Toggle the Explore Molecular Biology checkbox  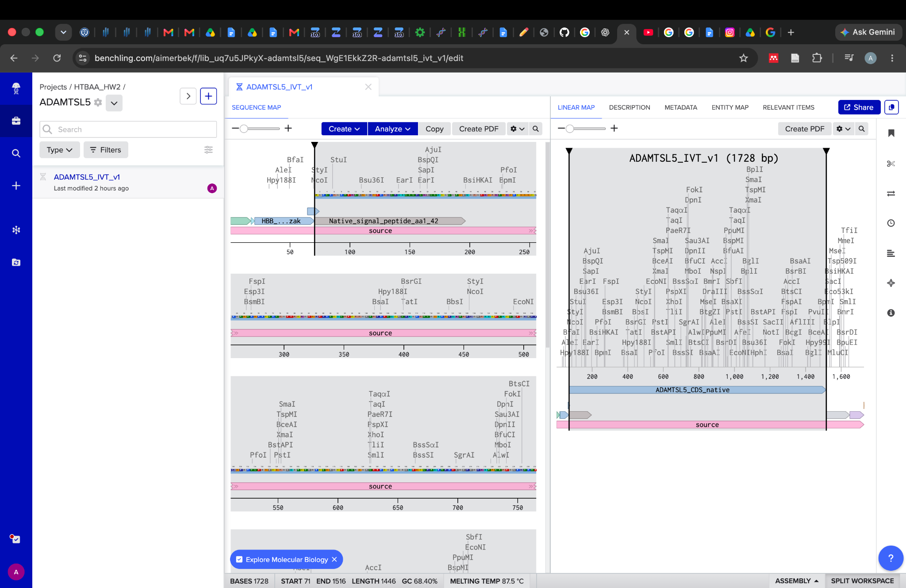click(x=239, y=560)
